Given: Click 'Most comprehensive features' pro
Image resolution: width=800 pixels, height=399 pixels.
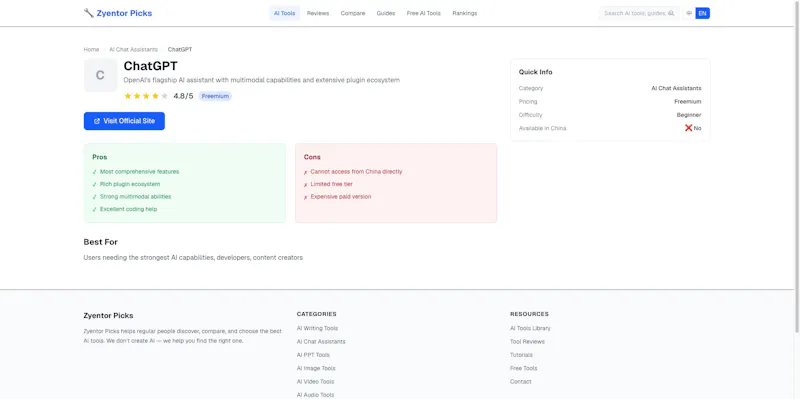Looking at the screenshot, I should [x=139, y=171].
